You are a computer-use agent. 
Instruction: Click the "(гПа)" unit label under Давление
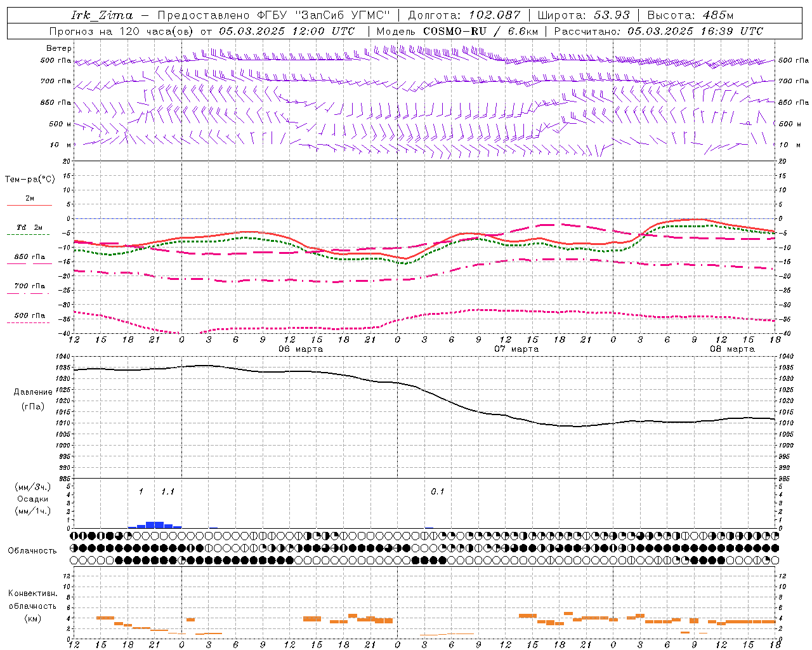click(x=33, y=407)
